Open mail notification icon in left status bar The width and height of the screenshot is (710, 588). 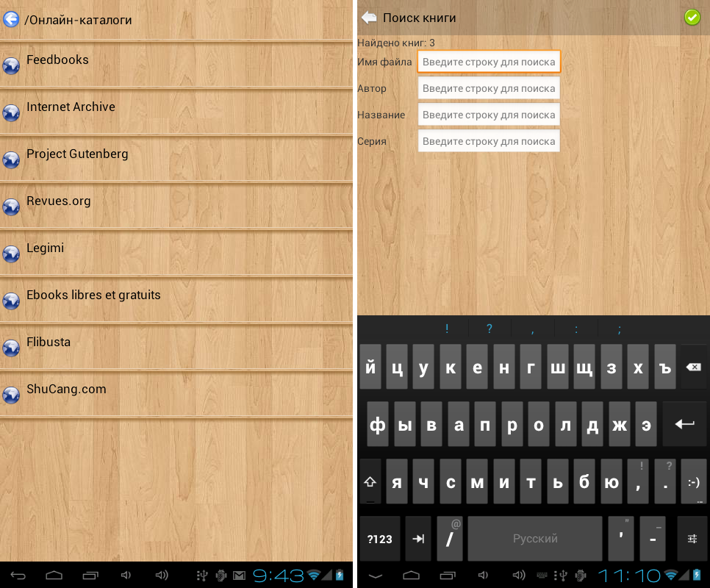tap(239, 576)
